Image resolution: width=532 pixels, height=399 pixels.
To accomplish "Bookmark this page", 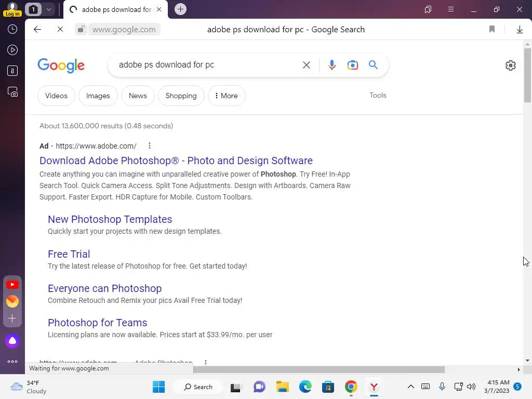I will [x=492, y=30].
